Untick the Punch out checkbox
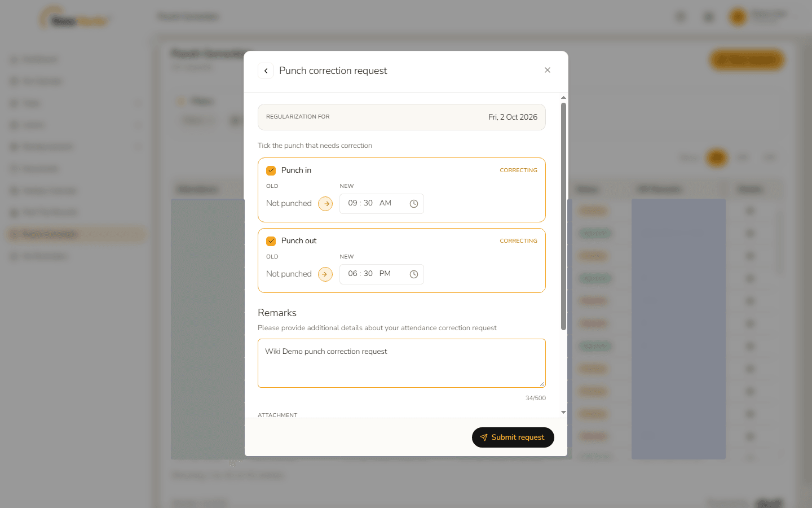This screenshot has height=508, width=812. click(271, 241)
